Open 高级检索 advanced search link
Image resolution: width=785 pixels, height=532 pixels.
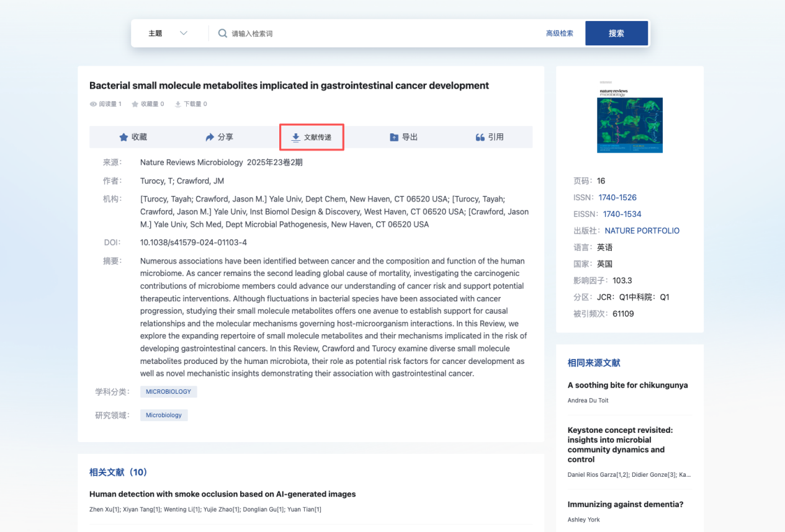560,33
